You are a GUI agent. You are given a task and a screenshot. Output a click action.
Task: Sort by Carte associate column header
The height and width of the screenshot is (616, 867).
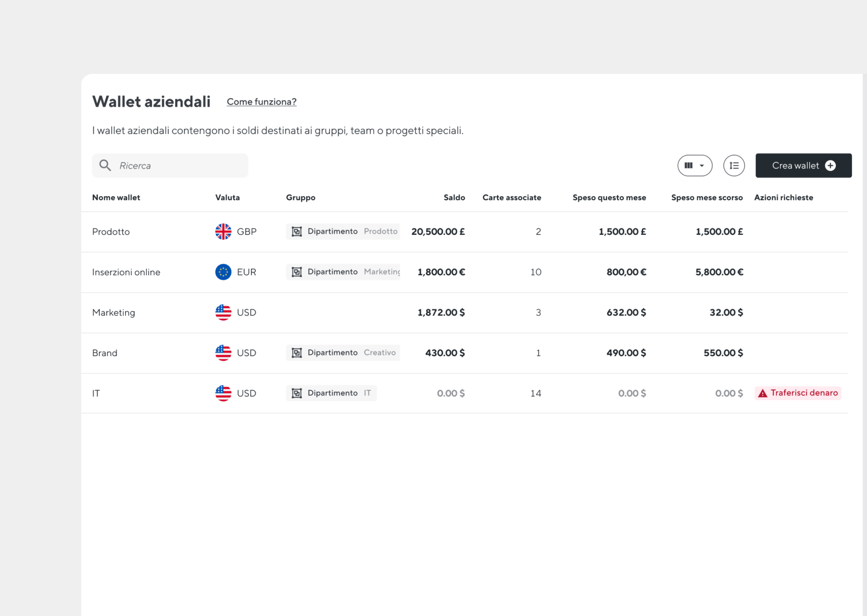(x=512, y=197)
